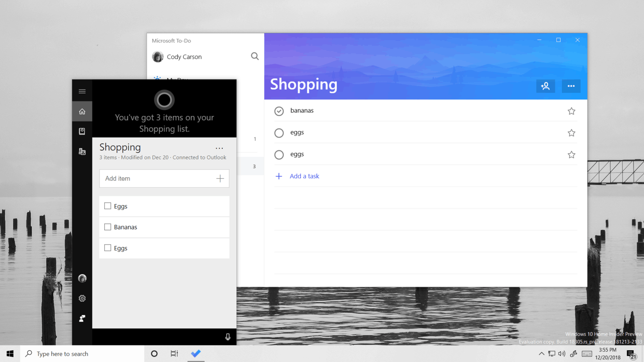644x362 pixels.
Task: Check the Eggs box directly above Bananas
Action: click(x=108, y=206)
